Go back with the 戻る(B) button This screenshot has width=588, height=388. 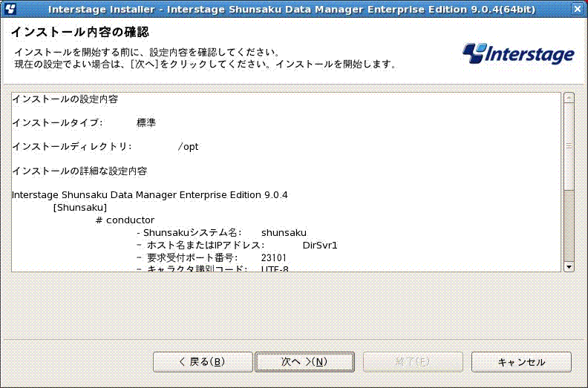click(x=203, y=362)
